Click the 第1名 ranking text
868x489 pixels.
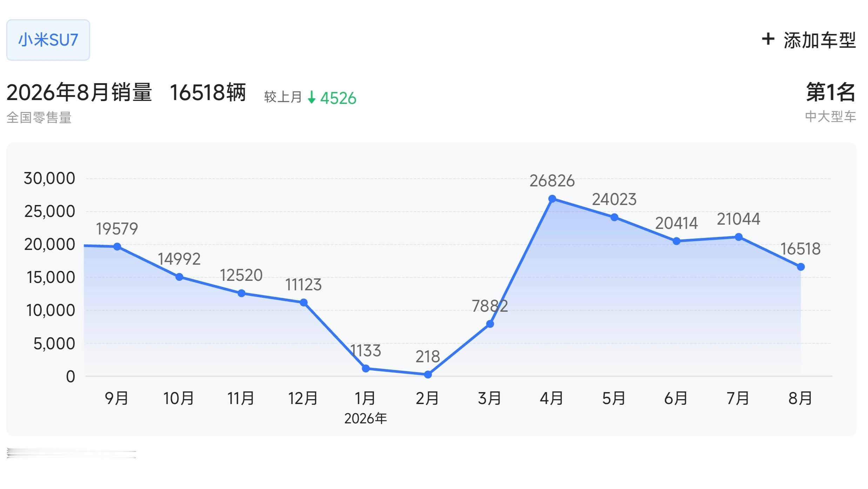coord(831,92)
